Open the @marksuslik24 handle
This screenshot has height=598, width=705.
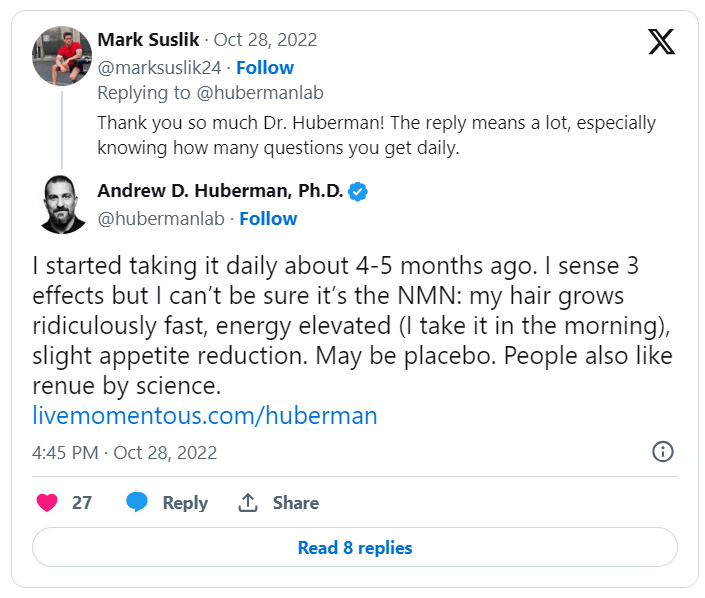[x=159, y=68]
